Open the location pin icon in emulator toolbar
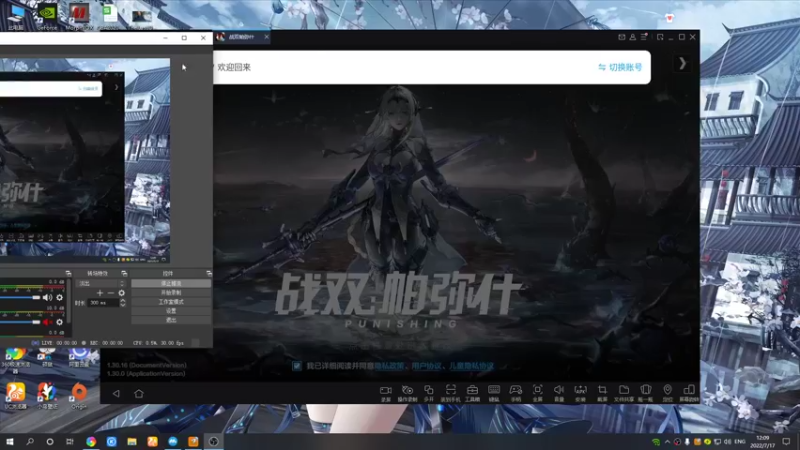The height and width of the screenshot is (450, 800). click(x=667, y=390)
